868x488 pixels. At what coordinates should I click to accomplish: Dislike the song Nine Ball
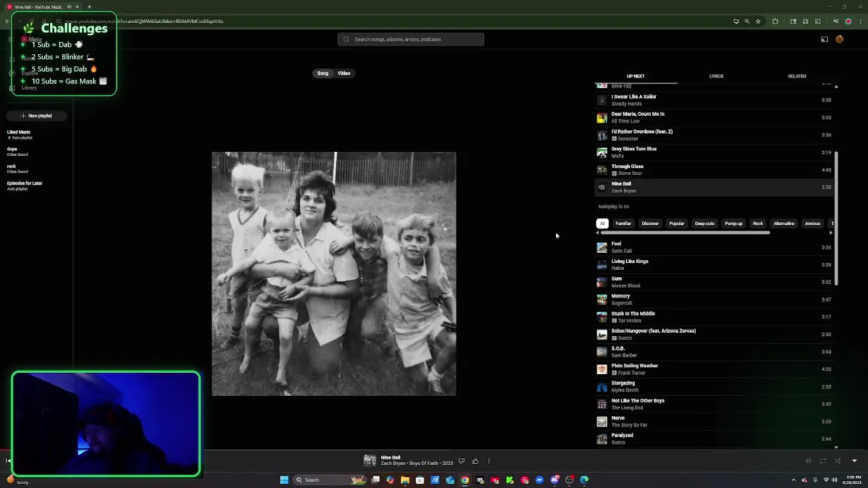click(x=462, y=461)
